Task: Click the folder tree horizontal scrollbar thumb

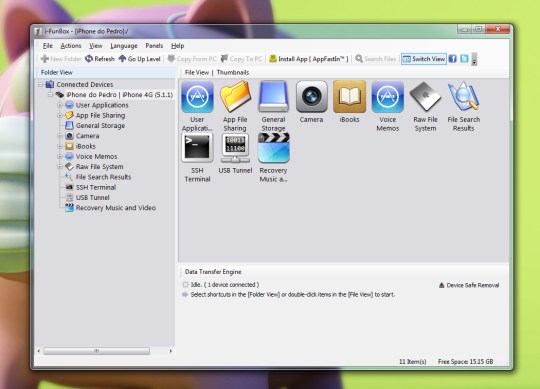Action: click(97, 351)
